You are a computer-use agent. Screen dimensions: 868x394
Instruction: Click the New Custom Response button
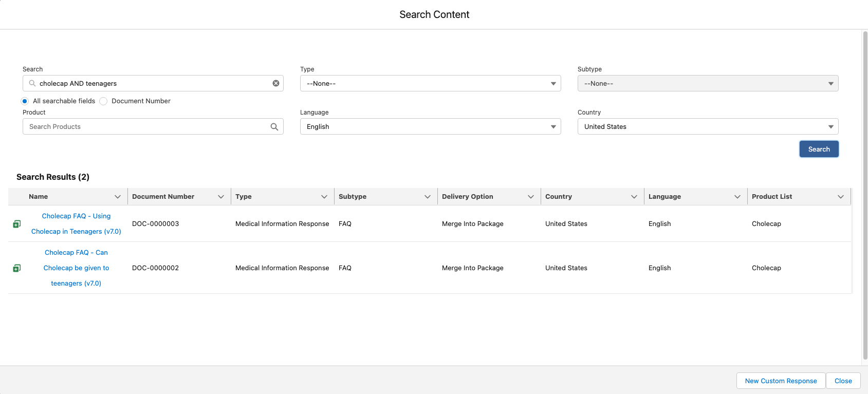(781, 381)
